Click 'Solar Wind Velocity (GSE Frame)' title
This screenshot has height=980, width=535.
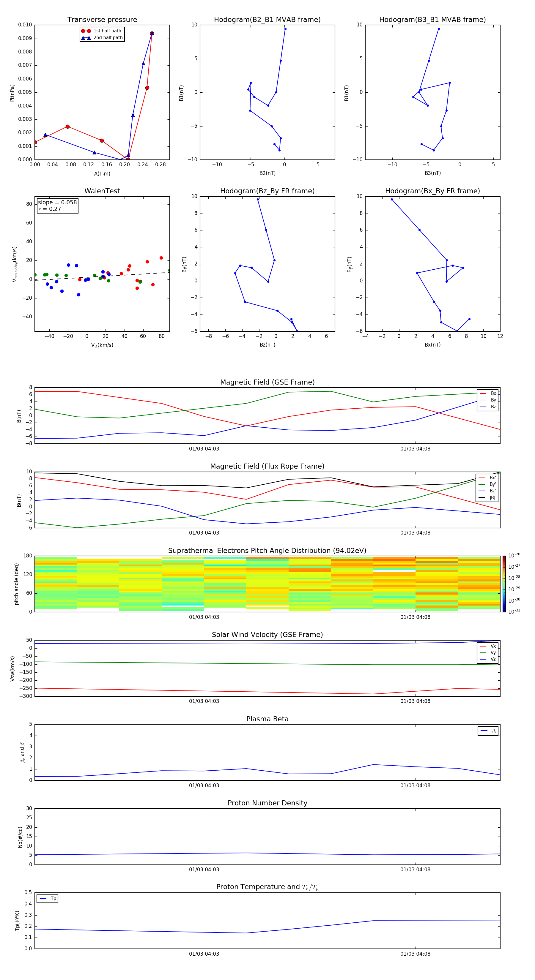click(x=267, y=635)
